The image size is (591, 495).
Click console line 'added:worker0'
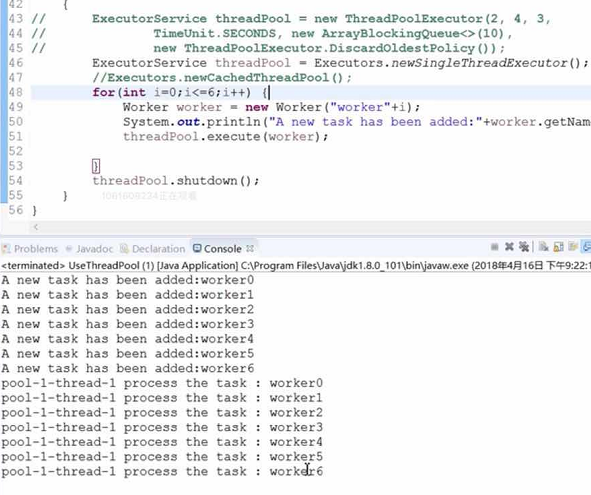click(x=127, y=280)
